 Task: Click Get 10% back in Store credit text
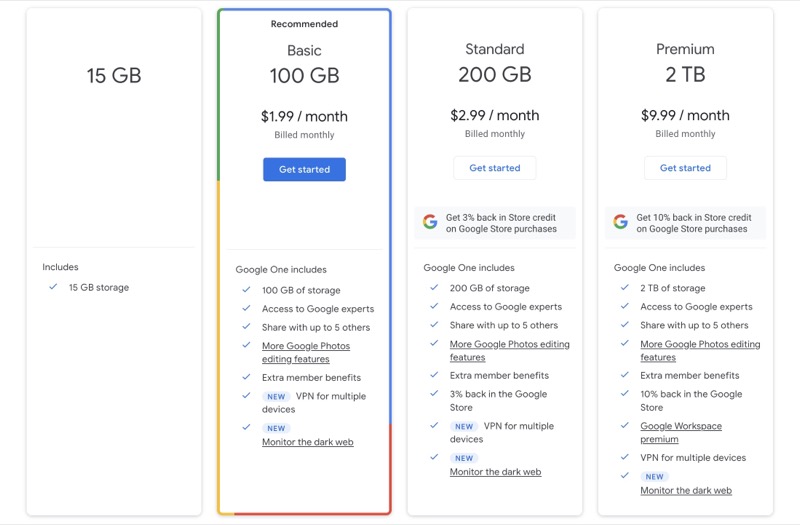click(x=694, y=223)
